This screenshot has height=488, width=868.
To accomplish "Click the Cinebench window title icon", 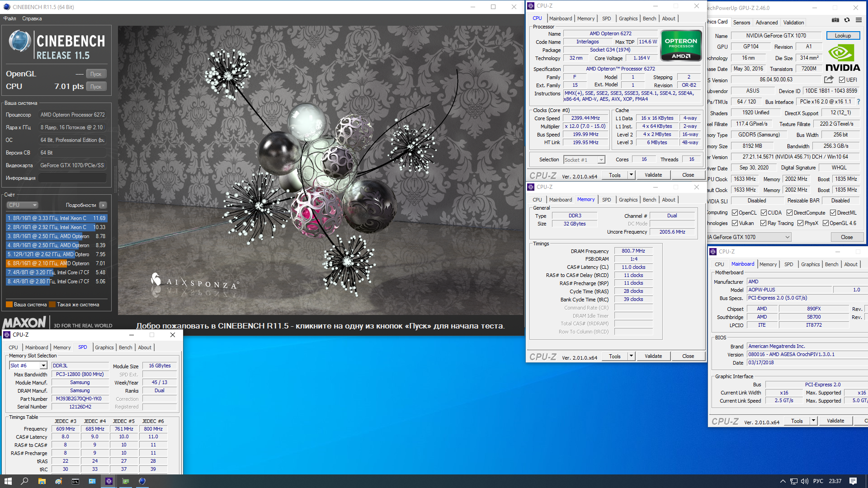I will pyautogui.click(x=6, y=7).
